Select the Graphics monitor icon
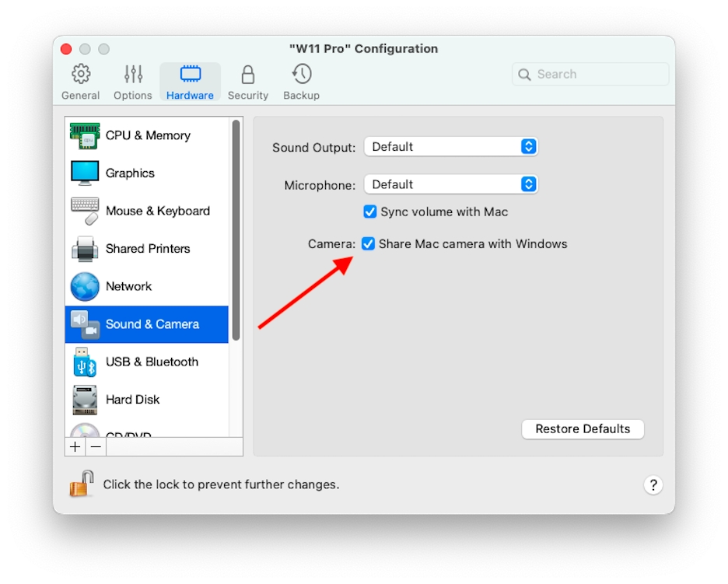The width and height of the screenshot is (728, 584). tap(85, 173)
